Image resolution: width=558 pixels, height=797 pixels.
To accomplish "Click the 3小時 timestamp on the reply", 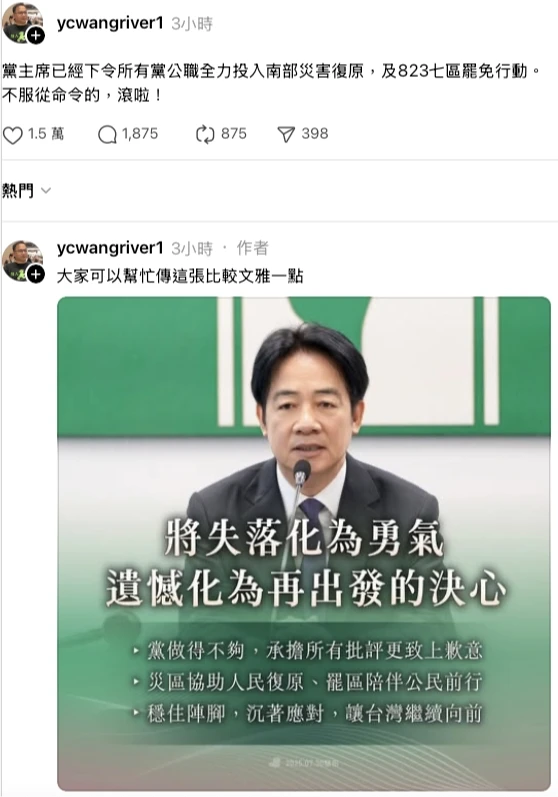I will [192, 249].
